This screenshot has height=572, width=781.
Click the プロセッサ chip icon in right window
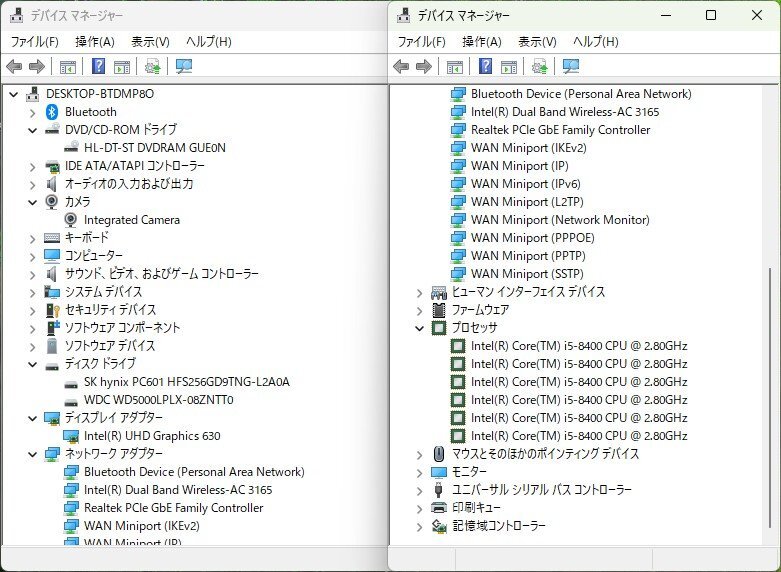point(439,328)
